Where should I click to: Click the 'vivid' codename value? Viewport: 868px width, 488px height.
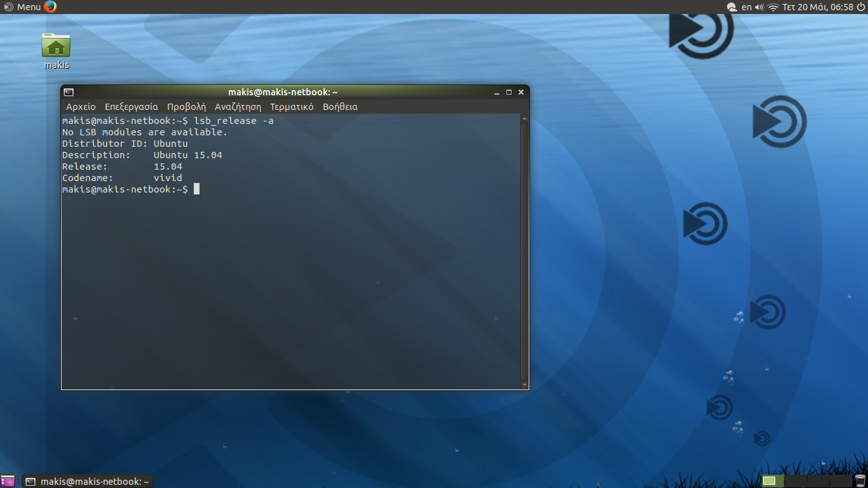tap(168, 178)
